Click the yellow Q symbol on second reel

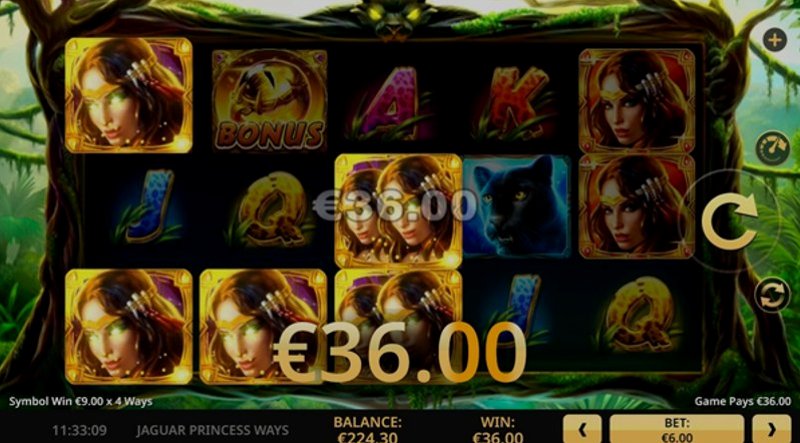(x=272, y=209)
